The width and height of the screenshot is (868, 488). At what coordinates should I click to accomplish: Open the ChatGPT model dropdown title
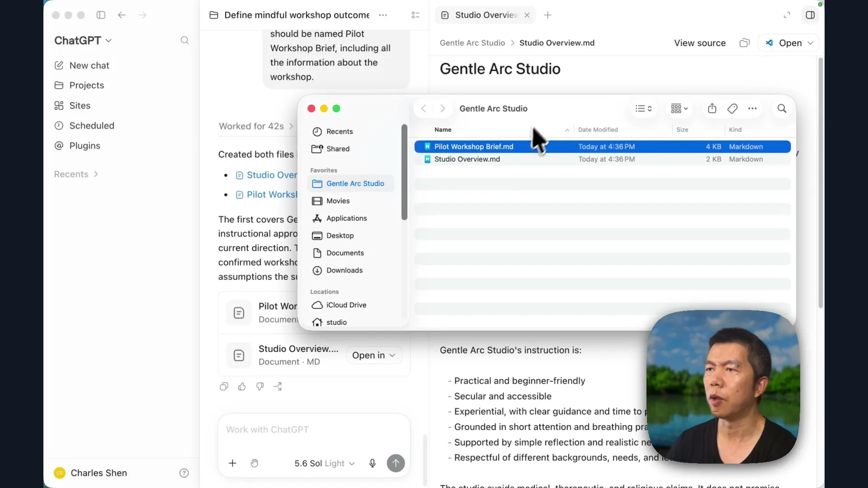click(83, 40)
